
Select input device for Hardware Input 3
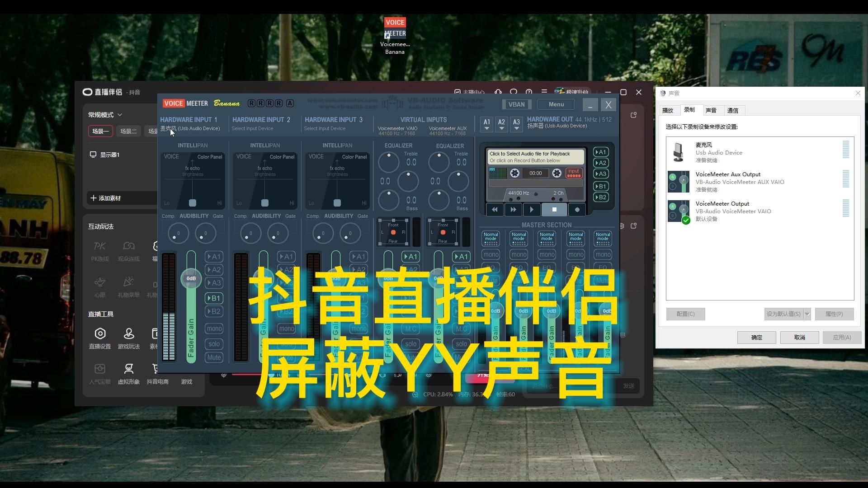[x=325, y=128]
